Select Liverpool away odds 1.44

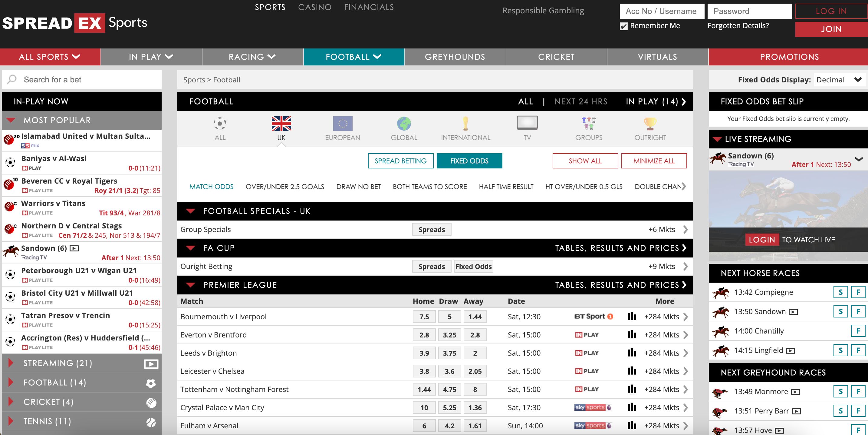(x=475, y=317)
